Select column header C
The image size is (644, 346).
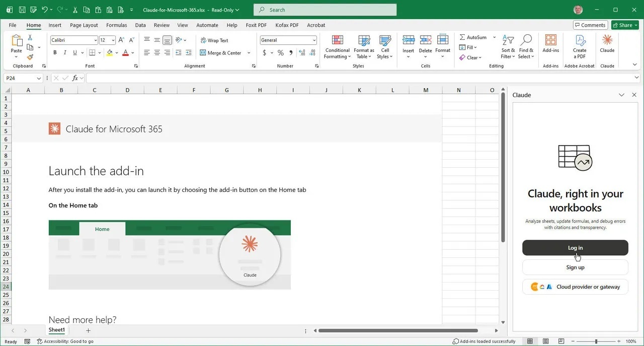pyautogui.click(x=94, y=90)
